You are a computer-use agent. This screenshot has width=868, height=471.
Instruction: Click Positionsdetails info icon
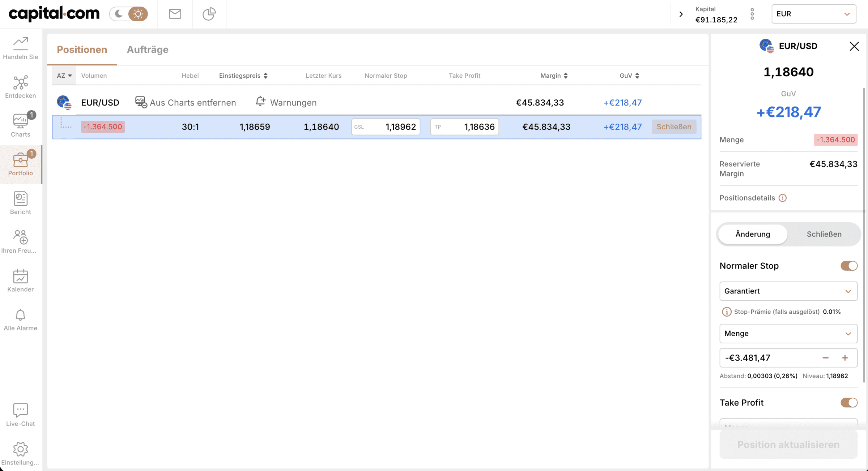coord(782,198)
